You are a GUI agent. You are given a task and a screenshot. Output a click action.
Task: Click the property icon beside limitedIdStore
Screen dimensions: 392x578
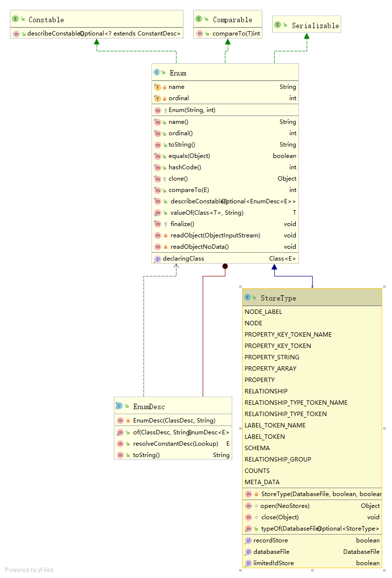click(249, 563)
